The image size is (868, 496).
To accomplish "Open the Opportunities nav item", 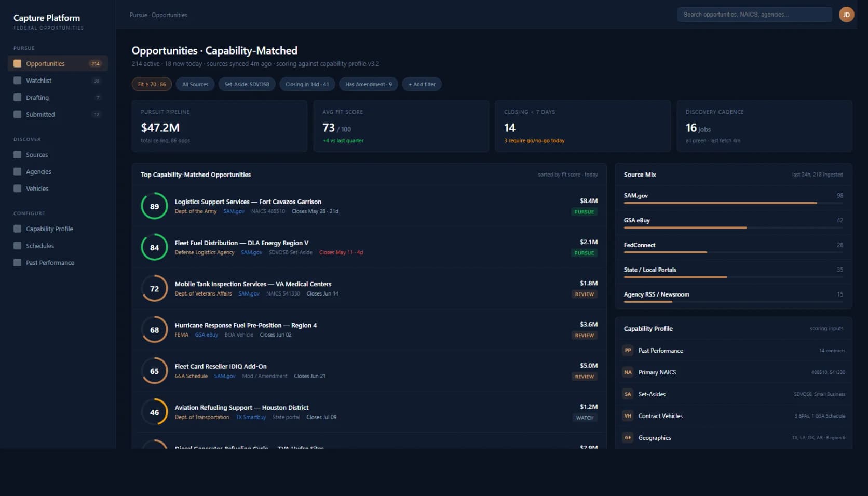I will [58, 63].
